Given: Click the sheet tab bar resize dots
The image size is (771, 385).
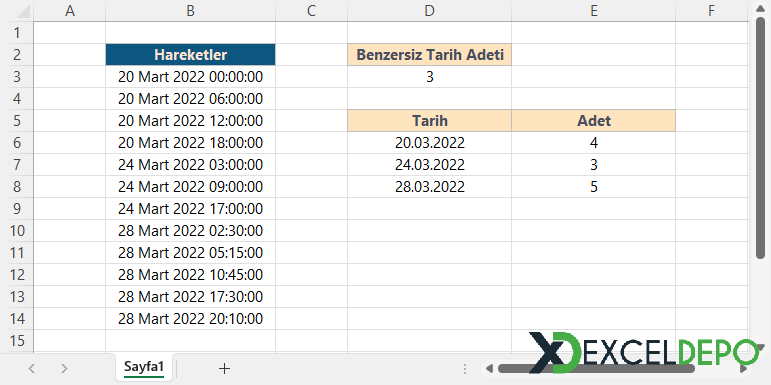Looking at the screenshot, I should (x=465, y=368).
